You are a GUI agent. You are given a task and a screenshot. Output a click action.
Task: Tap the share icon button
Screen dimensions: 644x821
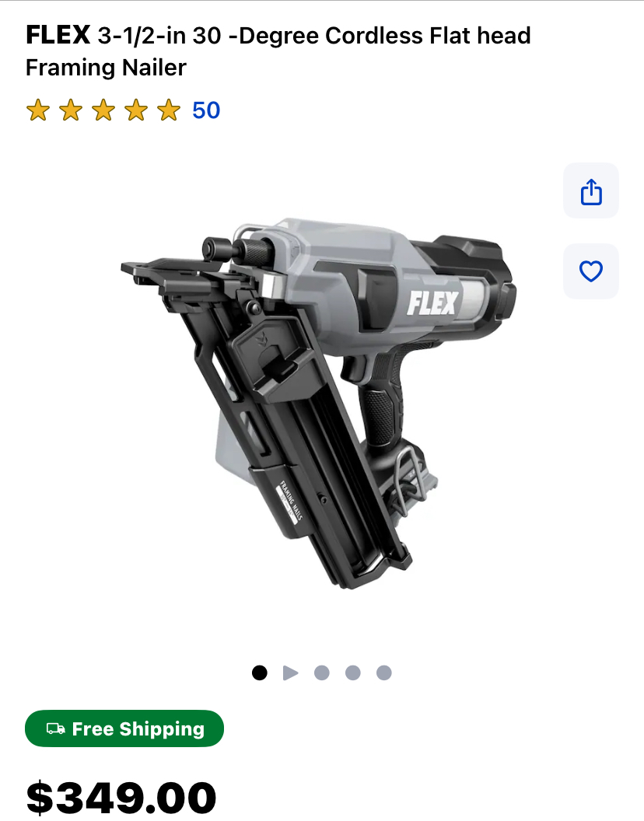click(x=590, y=190)
